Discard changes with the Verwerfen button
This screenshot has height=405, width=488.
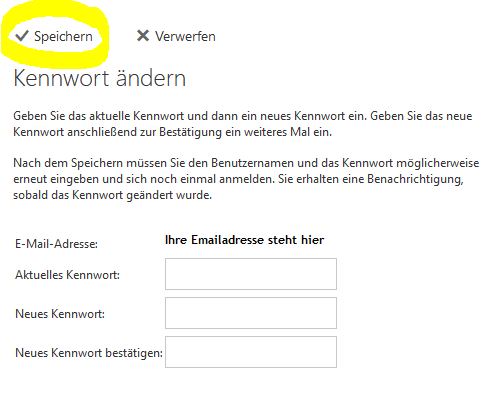click(176, 36)
